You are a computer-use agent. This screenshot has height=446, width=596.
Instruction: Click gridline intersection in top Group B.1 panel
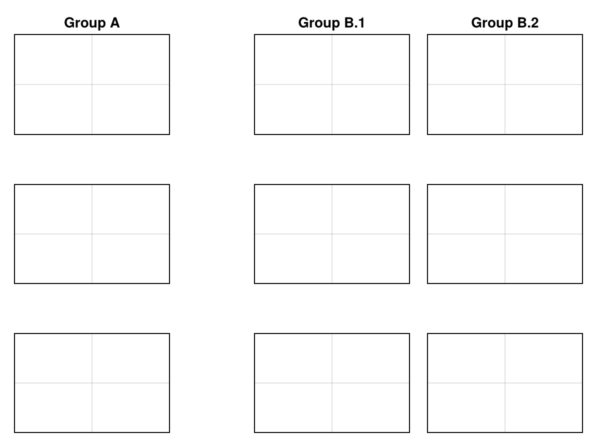(332, 84)
